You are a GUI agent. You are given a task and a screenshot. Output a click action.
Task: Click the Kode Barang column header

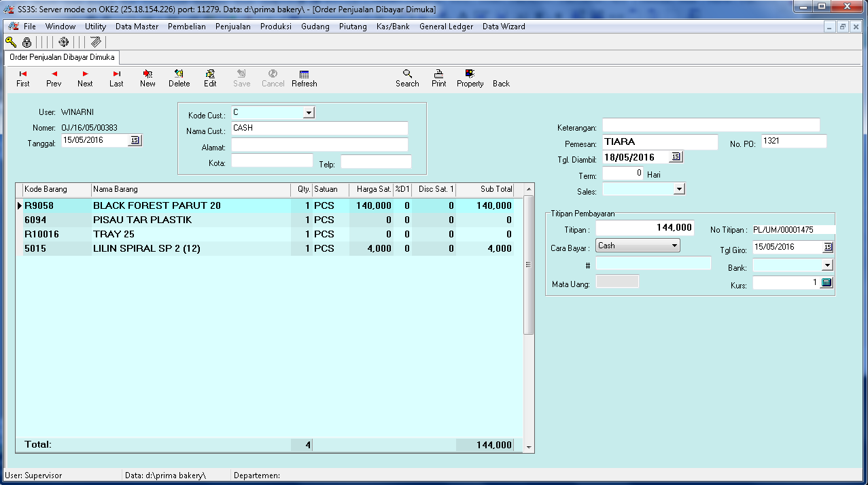(x=56, y=189)
